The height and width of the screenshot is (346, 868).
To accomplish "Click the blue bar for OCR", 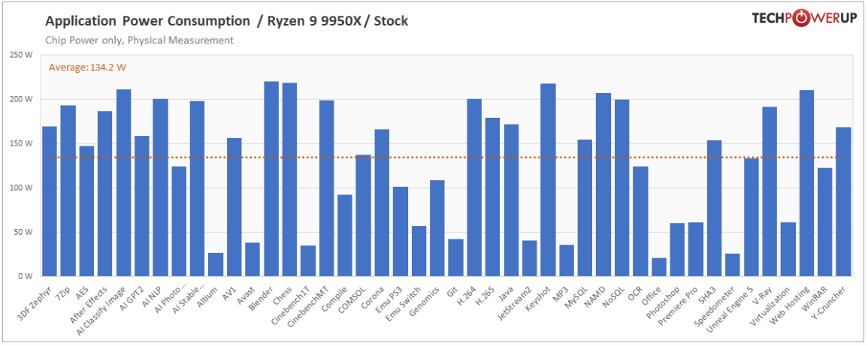I will click(640, 221).
